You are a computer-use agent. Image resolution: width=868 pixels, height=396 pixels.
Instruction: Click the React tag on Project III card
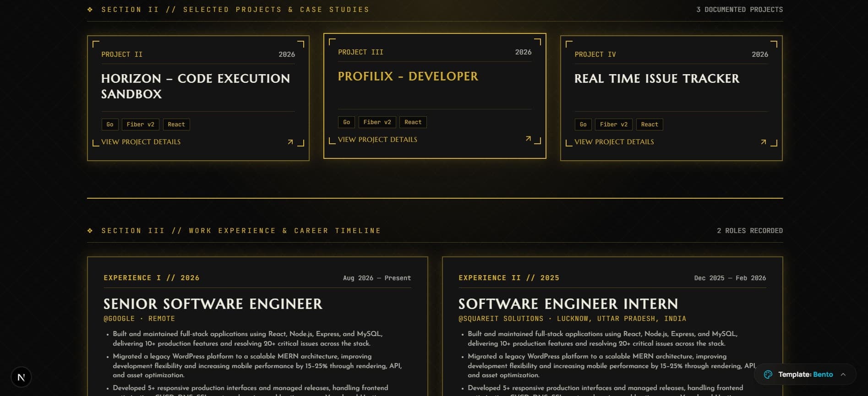click(413, 122)
